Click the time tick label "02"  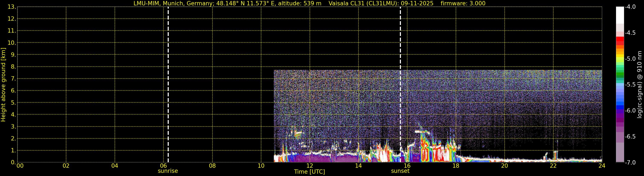pos(66,166)
